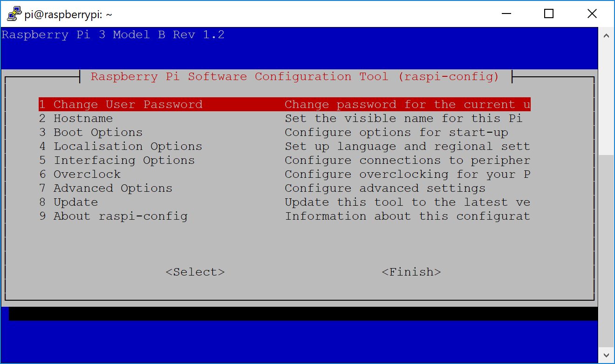Close the pi@raspberrypi terminal window
This screenshot has width=615, height=364.
(592, 14)
